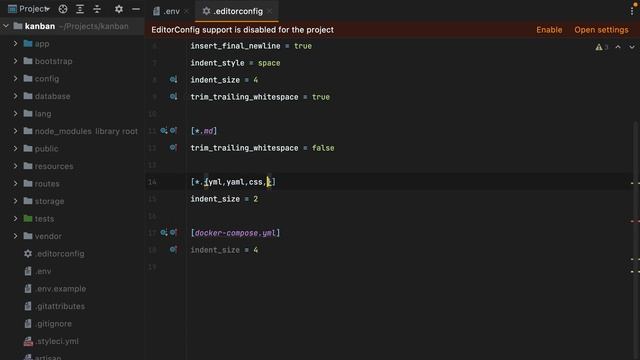Select the .env.example file

point(60,289)
